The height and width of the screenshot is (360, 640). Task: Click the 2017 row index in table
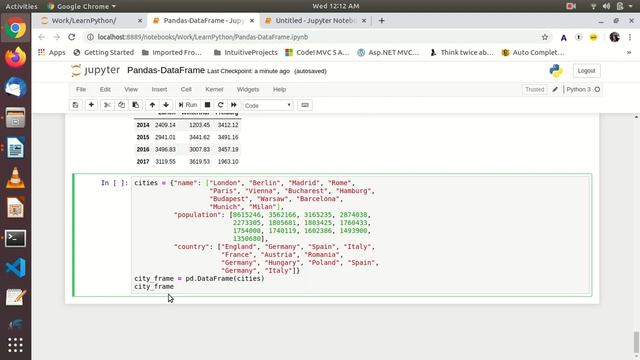(143, 162)
